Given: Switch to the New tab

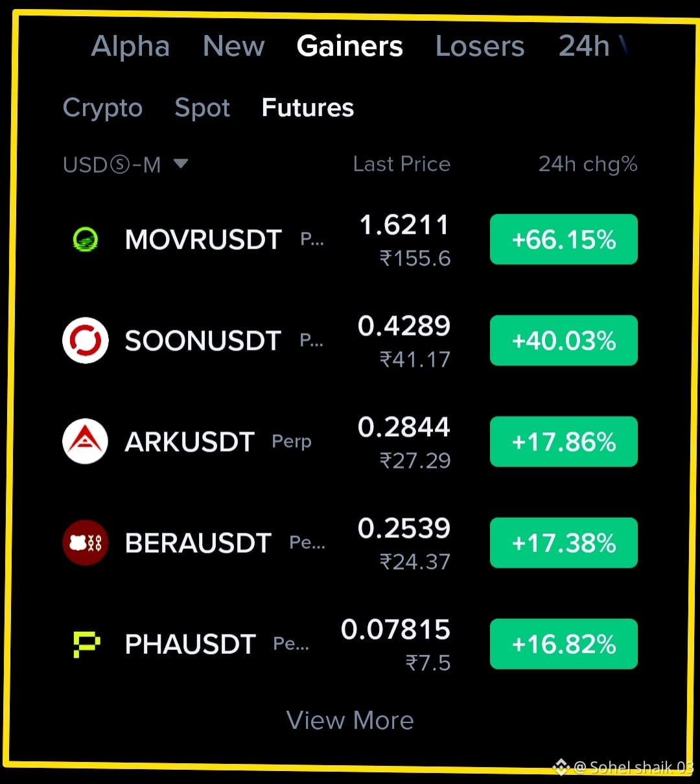Looking at the screenshot, I should point(233,46).
